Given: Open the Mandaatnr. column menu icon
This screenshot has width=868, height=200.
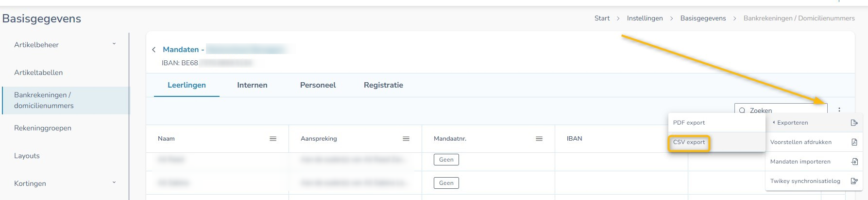Looking at the screenshot, I should click(539, 139).
